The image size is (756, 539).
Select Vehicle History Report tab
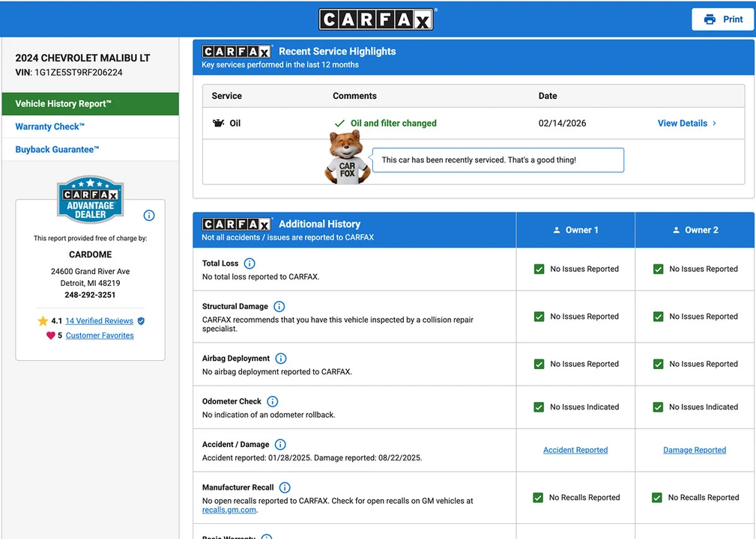point(90,103)
